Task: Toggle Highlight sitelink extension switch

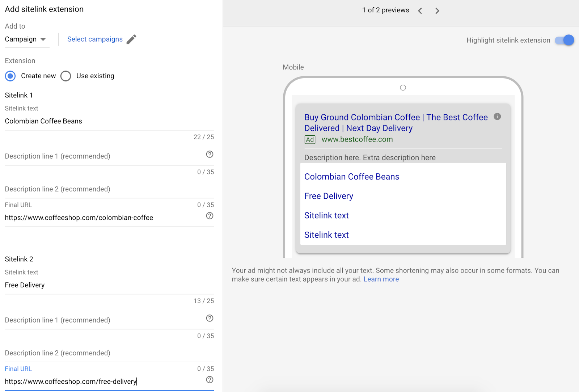Action: pos(564,40)
